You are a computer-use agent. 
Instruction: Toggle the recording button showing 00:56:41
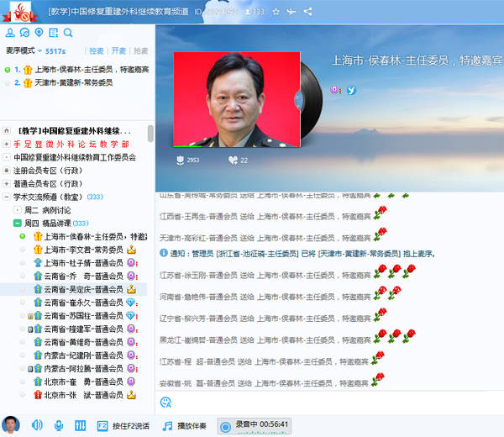tap(254, 425)
